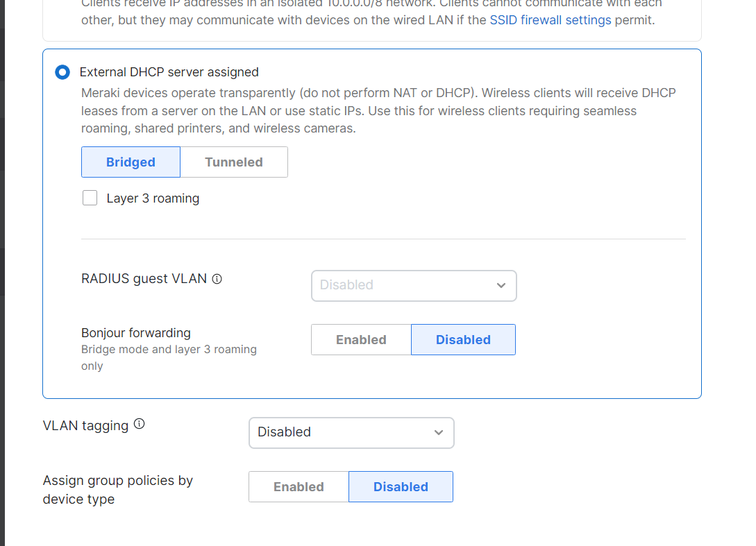Switch addressing mode to Tunneled

pos(233,162)
